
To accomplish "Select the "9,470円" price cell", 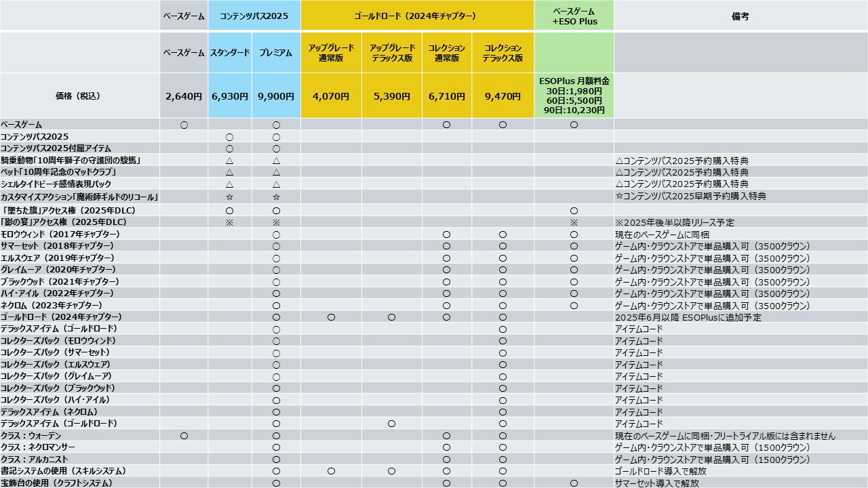I will [x=502, y=96].
